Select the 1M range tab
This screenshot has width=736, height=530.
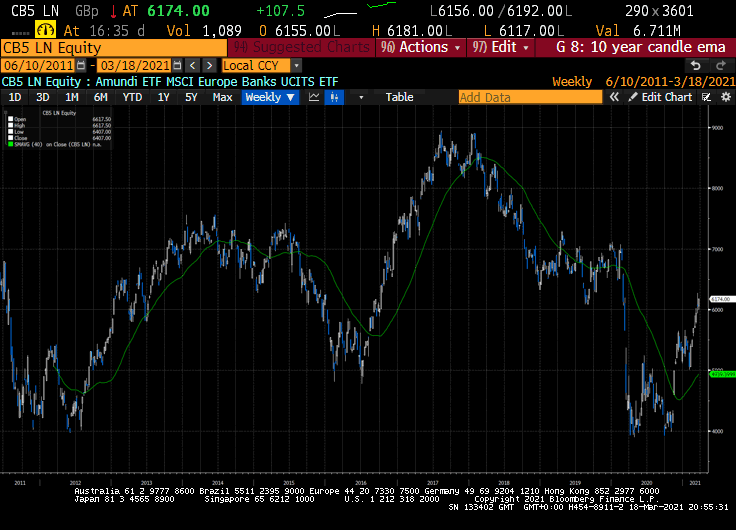pyautogui.click(x=71, y=97)
